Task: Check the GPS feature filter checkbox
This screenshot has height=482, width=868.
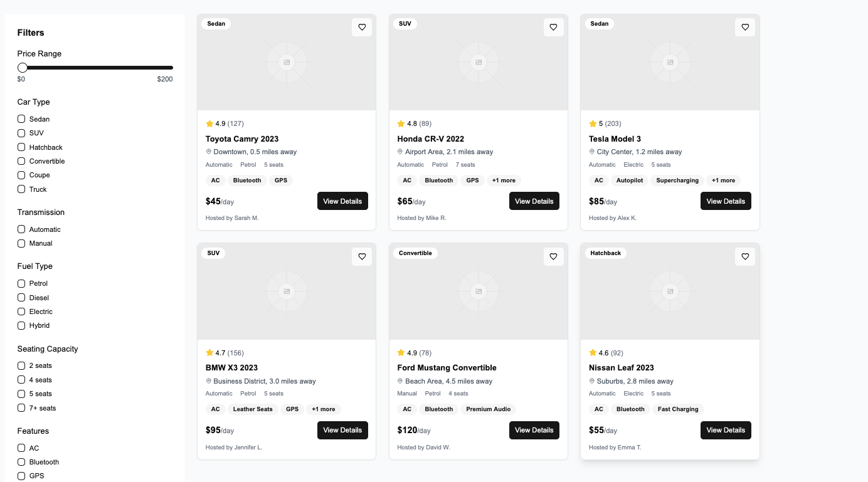Action: tap(21, 476)
